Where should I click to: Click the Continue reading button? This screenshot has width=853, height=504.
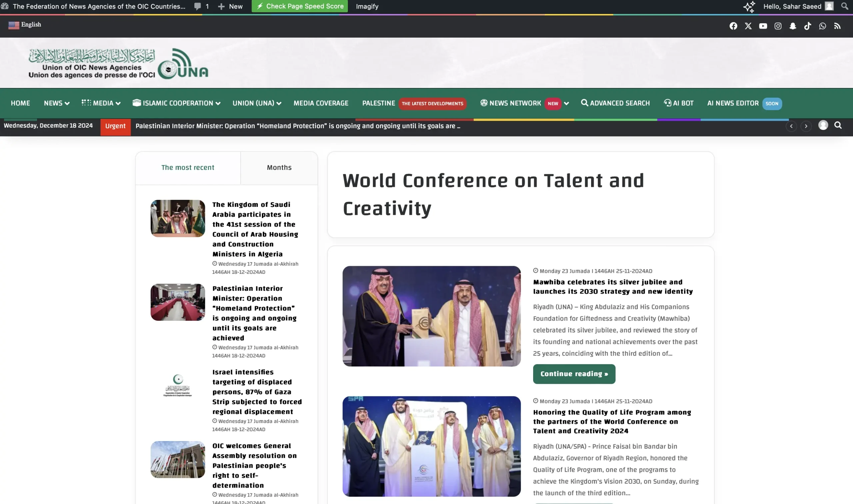click(574, 374)
